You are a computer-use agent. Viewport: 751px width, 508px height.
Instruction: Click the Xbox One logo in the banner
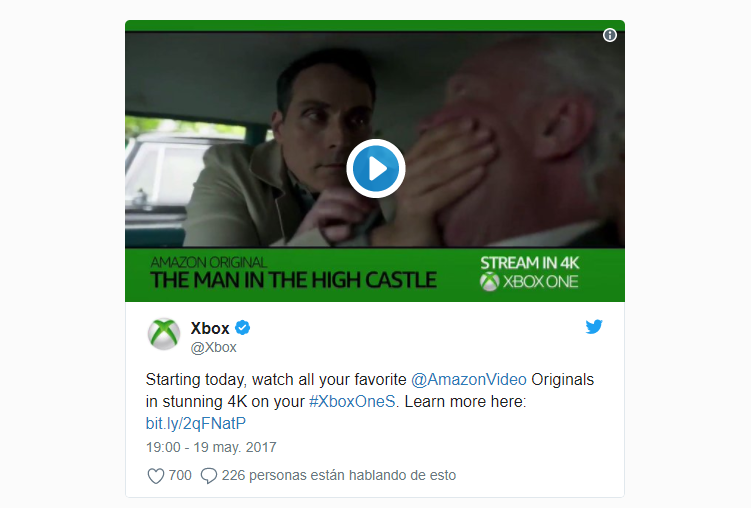click(529, 282)
